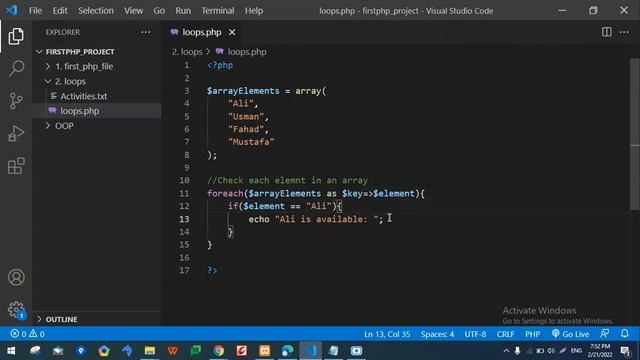The height and width of the screenshot is (360, 640).
Task: Open the Edit menu
Action: coord(60,11)
